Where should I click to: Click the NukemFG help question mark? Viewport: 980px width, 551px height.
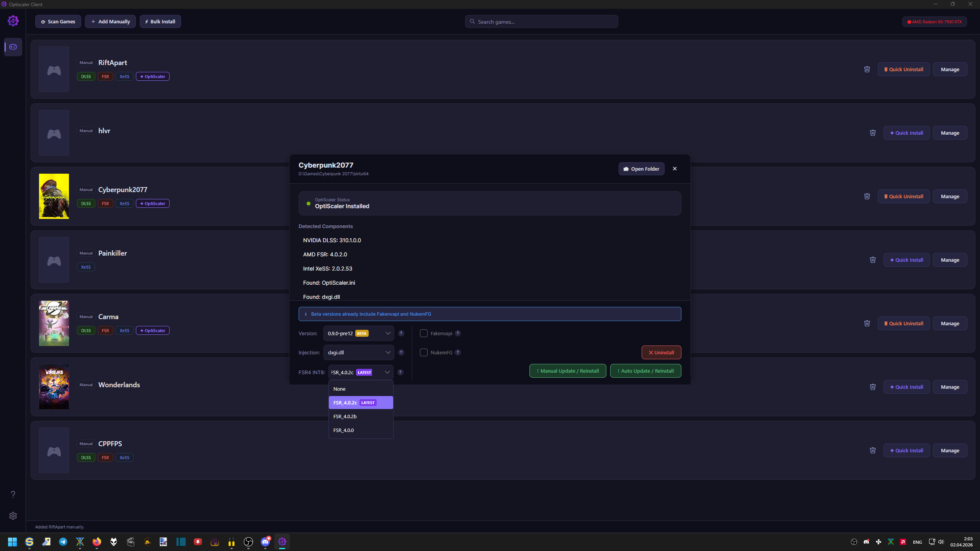[458, 352]
